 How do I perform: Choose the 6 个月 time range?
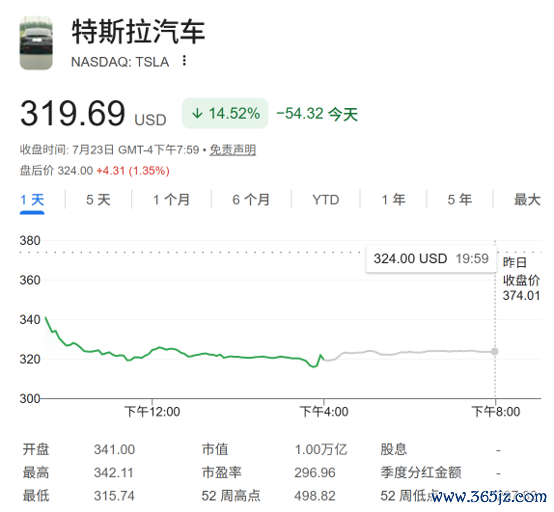(251, 200)
